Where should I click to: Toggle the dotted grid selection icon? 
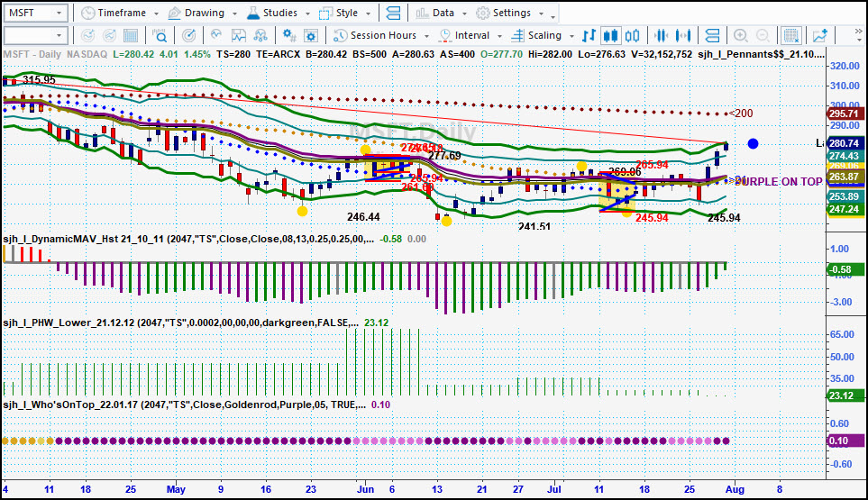[791, 35]
